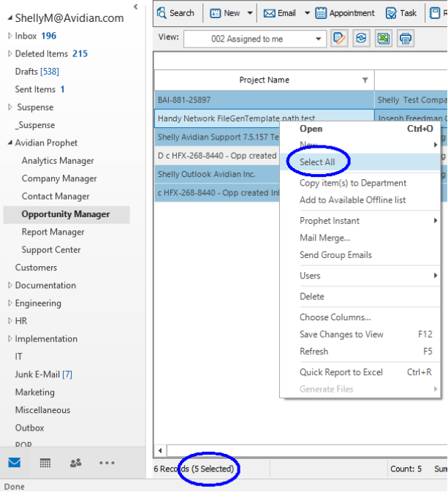Choose Send Group Emails
Image resolution: width=448 pixels, height=492 pixels.
tap(360, 255)
